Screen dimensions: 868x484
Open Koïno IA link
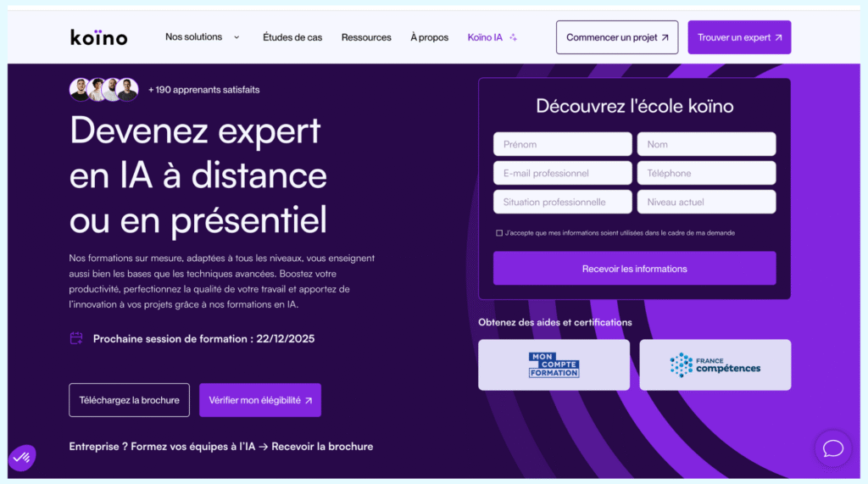pyautogui.click(x=485, y=37)
